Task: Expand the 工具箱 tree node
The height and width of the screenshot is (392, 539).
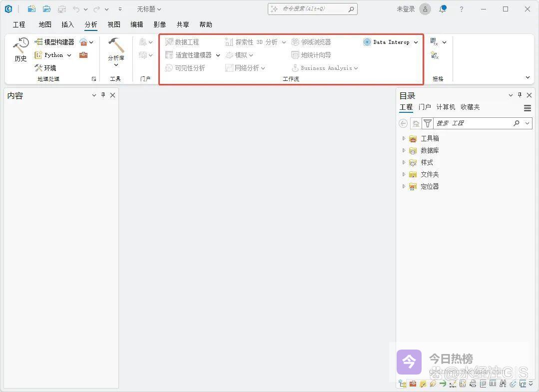Action: pos(404,138)
